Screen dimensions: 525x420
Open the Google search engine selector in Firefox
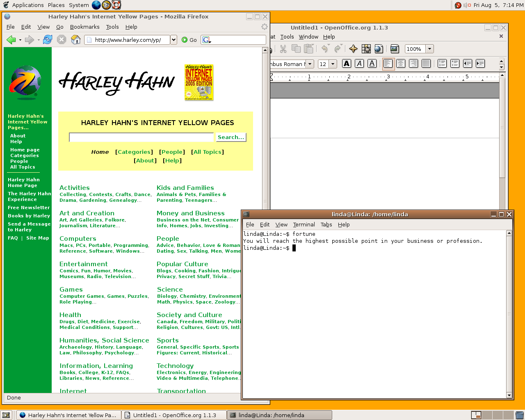[x=207, y=40]
